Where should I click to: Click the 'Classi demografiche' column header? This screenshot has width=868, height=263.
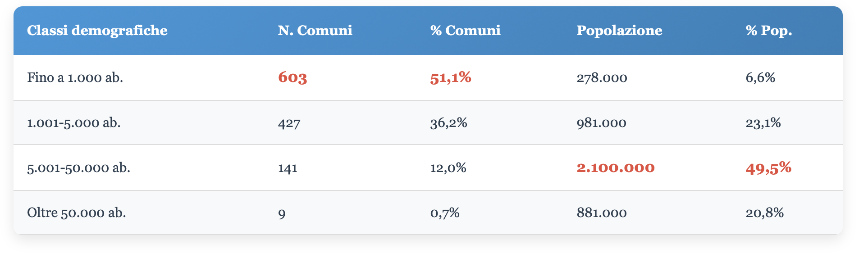tap(97, 31)
